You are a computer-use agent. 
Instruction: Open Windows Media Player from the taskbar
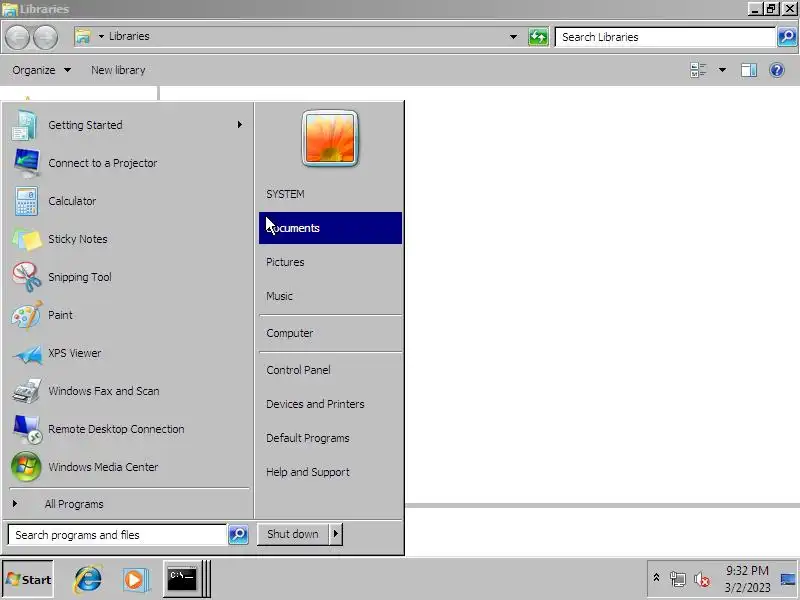pos(135,580)
